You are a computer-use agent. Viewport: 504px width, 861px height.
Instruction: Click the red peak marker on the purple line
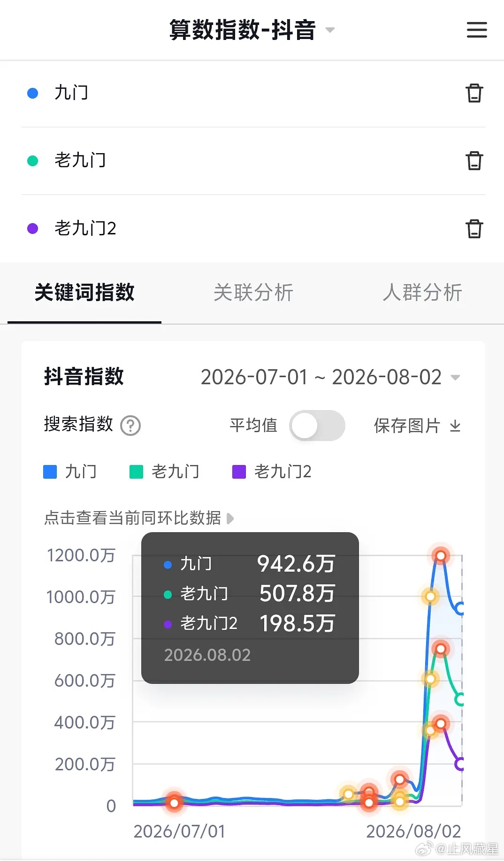[441, 723]
